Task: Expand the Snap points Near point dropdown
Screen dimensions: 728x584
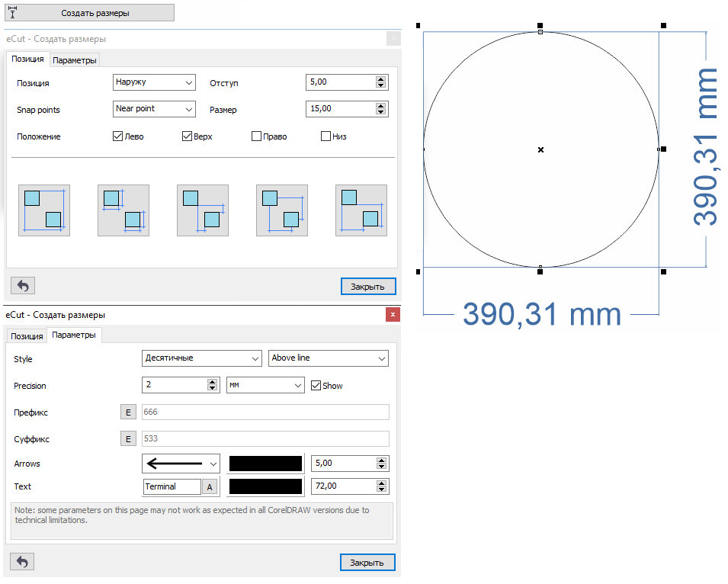Action: pos(154,109)
